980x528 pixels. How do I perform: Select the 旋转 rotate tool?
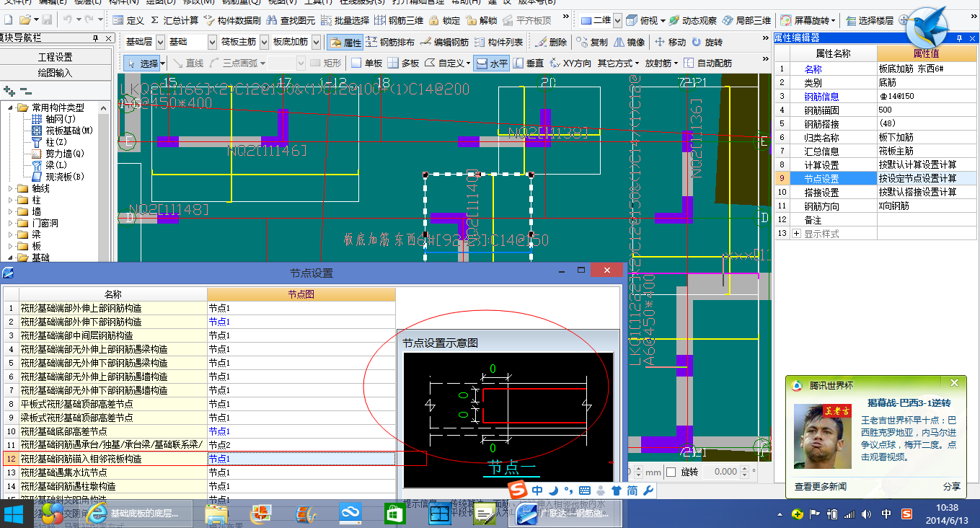coord(707,43)
